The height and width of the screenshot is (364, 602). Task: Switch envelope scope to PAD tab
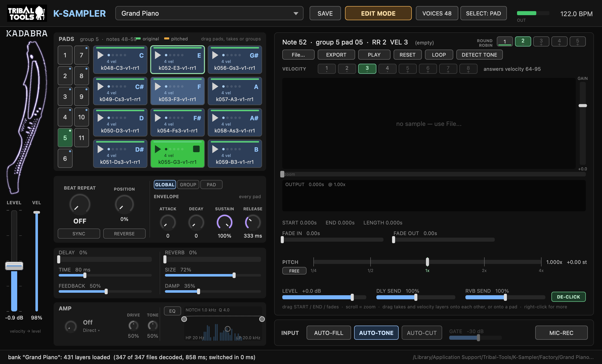[x=211, y=185]
